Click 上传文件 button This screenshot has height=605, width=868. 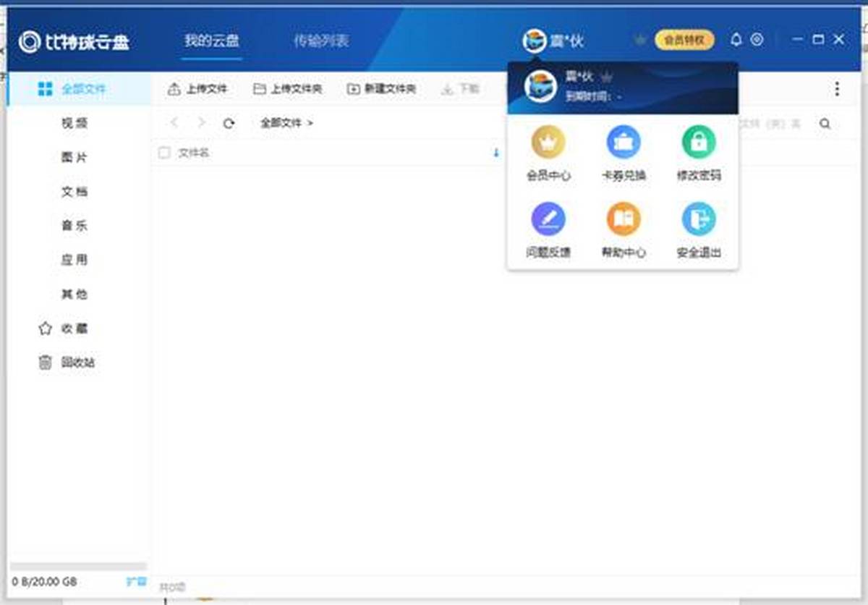point(197,89)
